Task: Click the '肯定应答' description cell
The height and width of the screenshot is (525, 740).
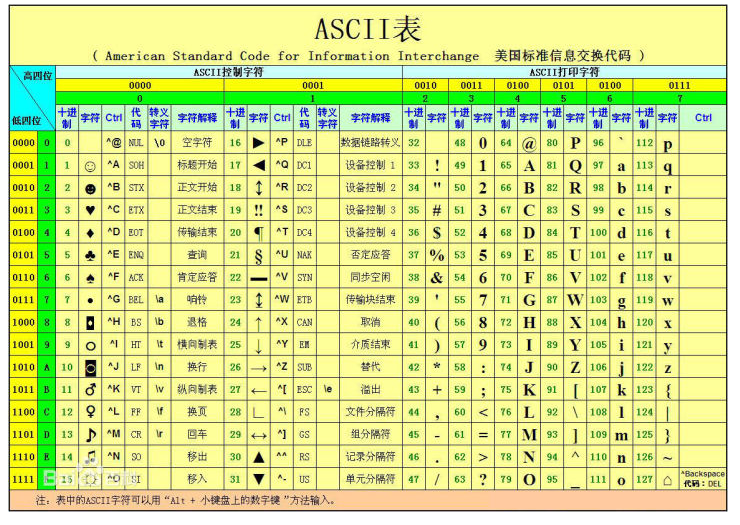Action: coord(197,277)
